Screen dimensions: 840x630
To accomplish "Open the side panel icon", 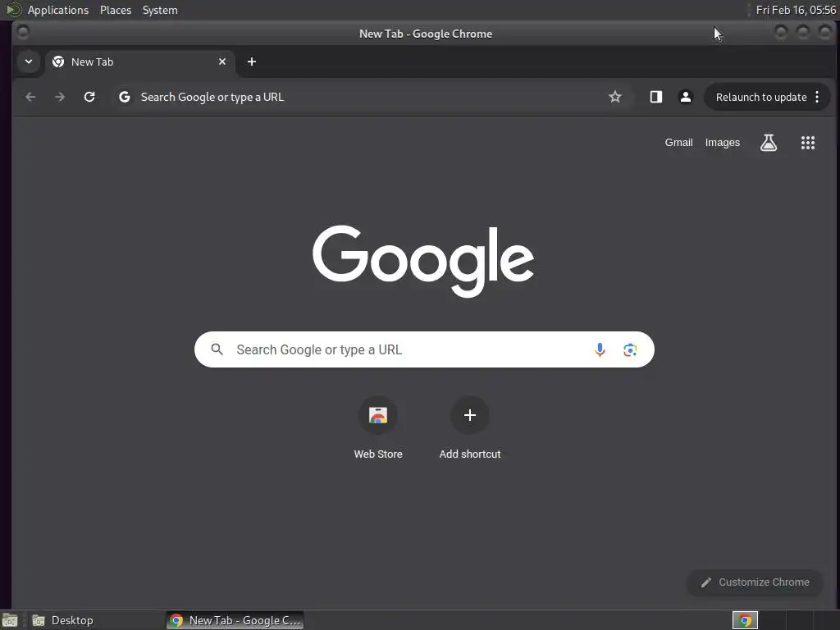I will coord(655,97).
